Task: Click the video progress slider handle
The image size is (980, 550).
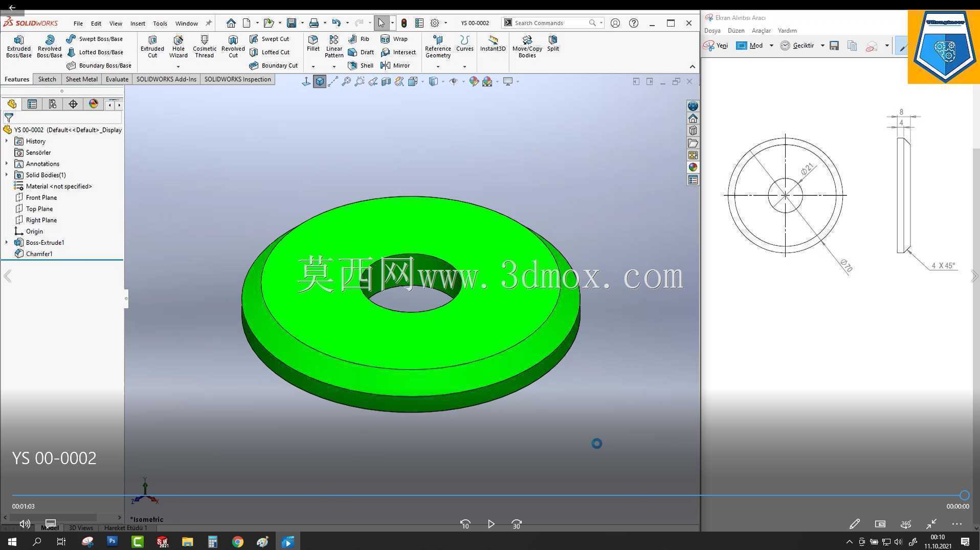Action: (964, 495)
